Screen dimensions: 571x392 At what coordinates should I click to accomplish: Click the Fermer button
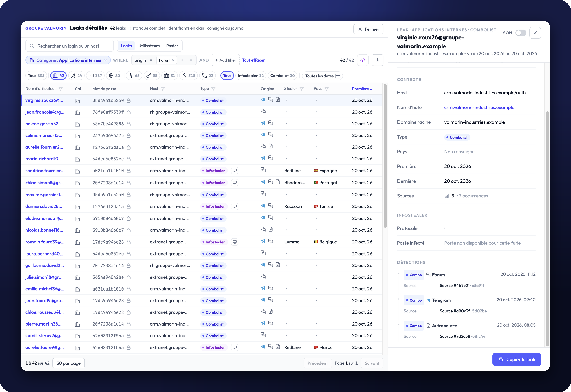(368, 29)
